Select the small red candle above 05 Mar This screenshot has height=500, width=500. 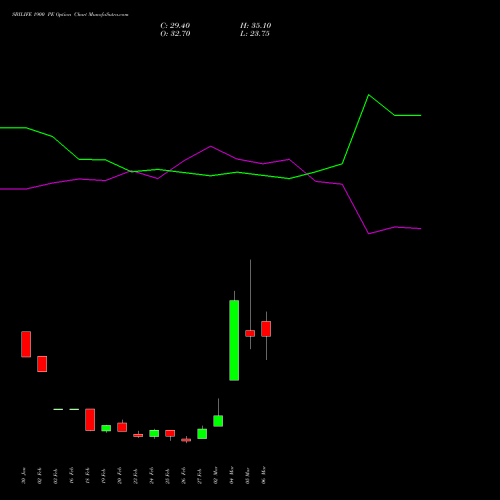point(250,333)
